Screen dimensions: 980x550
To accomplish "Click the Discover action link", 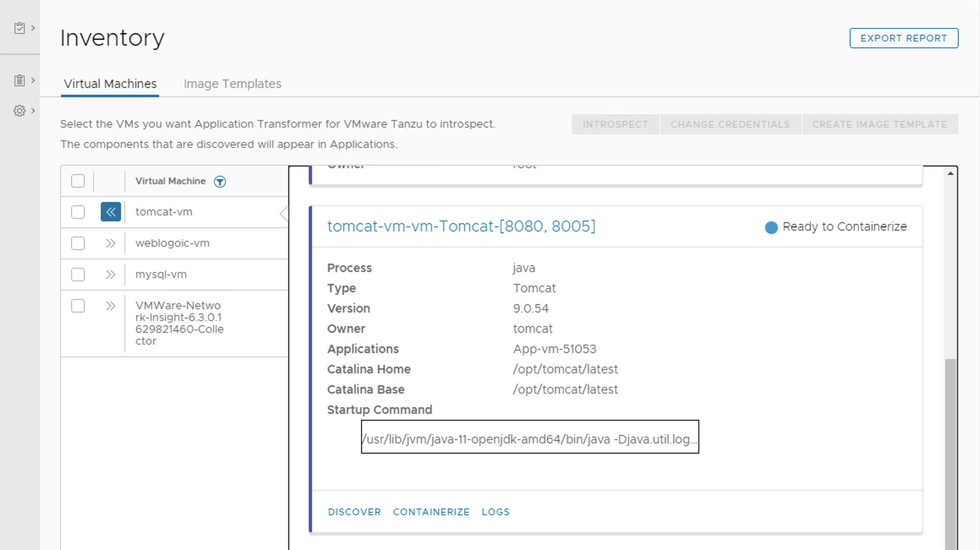I will 354,512.
